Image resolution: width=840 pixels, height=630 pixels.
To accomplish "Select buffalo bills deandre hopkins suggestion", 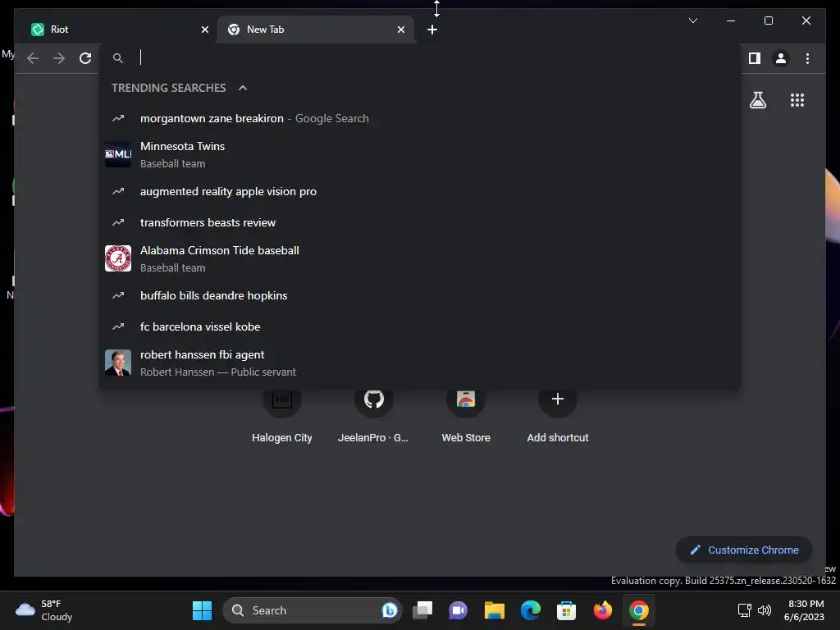I will pos(420,295).
